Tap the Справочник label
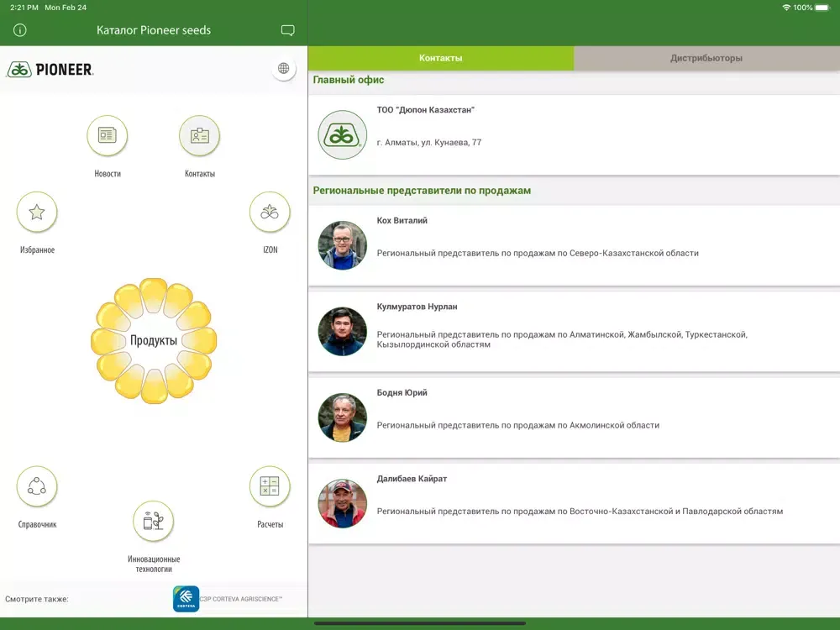840x630 pixels. point(37,524)
